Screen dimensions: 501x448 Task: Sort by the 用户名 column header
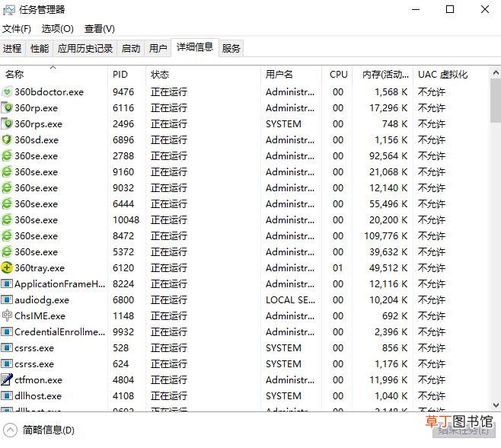292,75
